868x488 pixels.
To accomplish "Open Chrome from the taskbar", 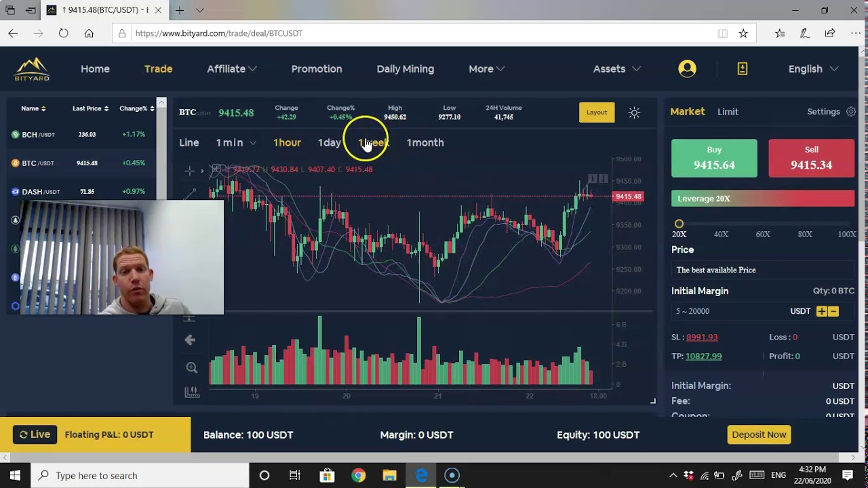I will [358, 475].
